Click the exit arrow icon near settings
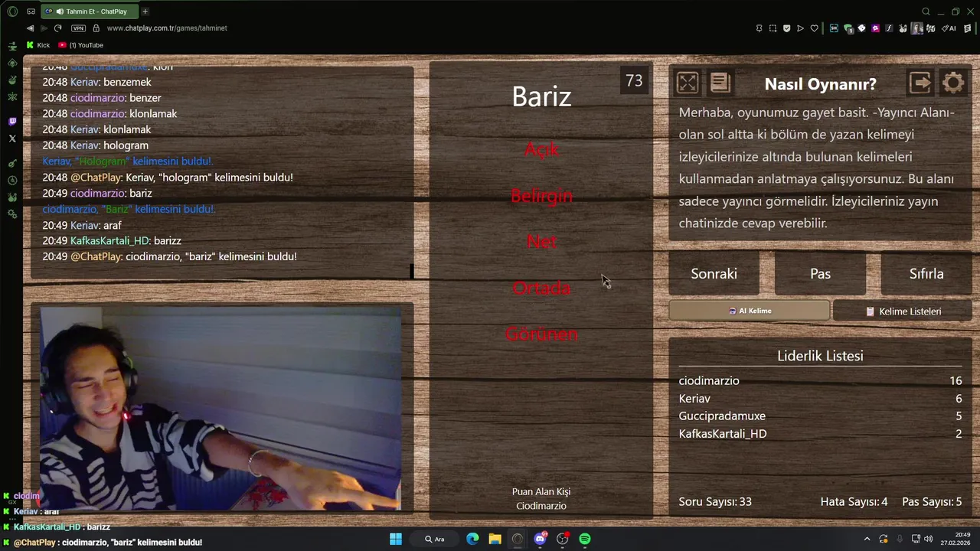This screenshot has height=551, width=980. (x=920, y=83)
